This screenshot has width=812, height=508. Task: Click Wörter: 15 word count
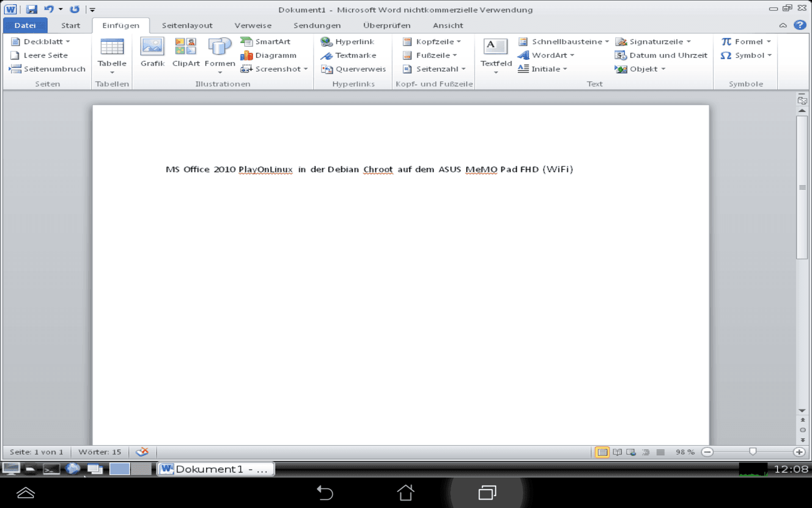click(x=100, y=452)
